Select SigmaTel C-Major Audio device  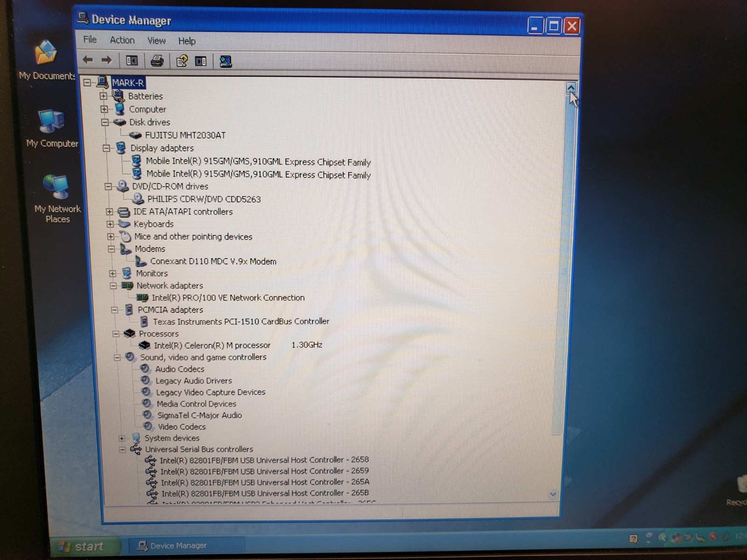point(199,415)
